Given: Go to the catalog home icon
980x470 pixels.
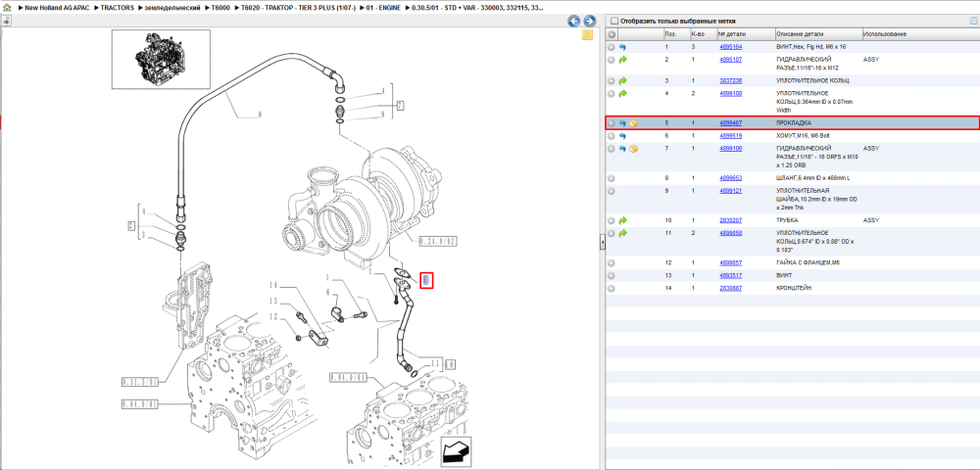Looking at the screenshot, I should [x=7, y=8].
